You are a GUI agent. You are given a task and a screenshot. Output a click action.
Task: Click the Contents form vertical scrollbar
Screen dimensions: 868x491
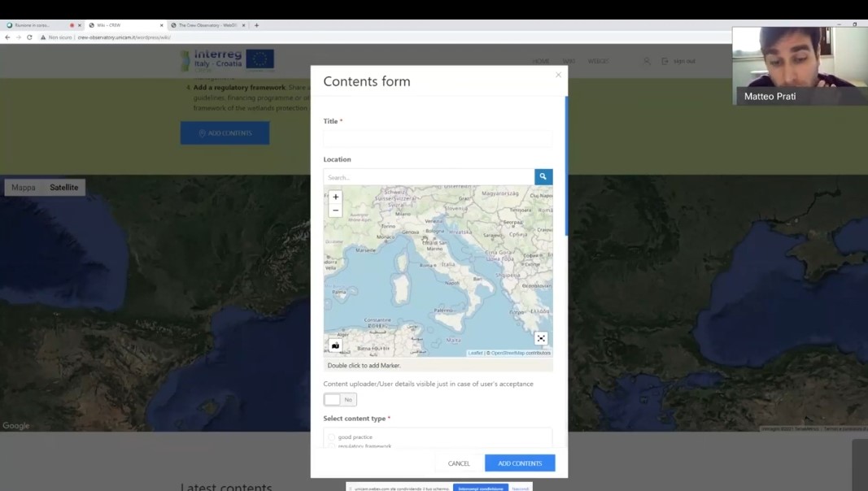[566, 163]
